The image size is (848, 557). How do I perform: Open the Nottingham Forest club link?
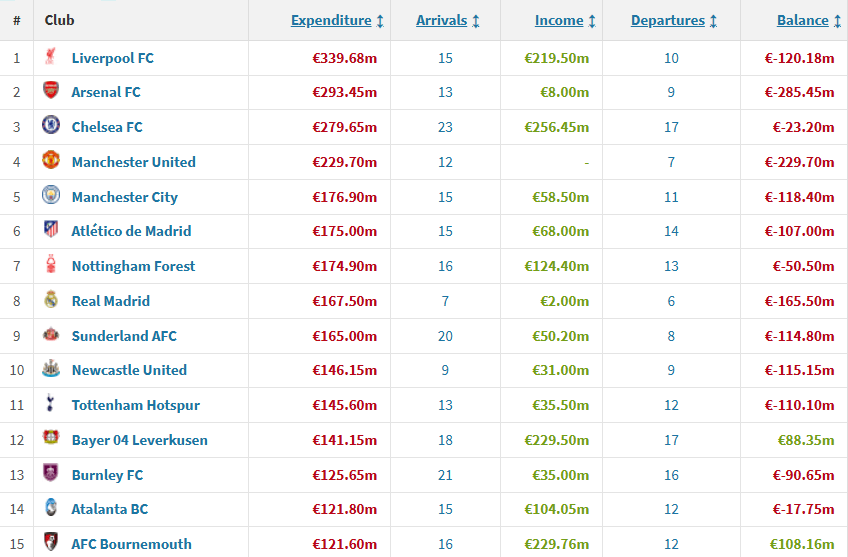[133, 266]
